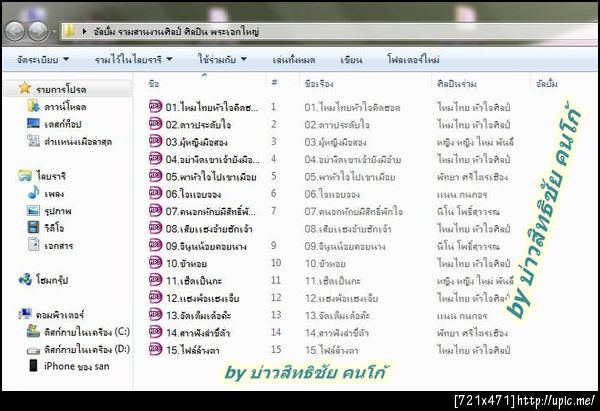Click the MP3 icon of track 03
The width and height of the screenshot is (600, 411).
(x=155, y=141)
